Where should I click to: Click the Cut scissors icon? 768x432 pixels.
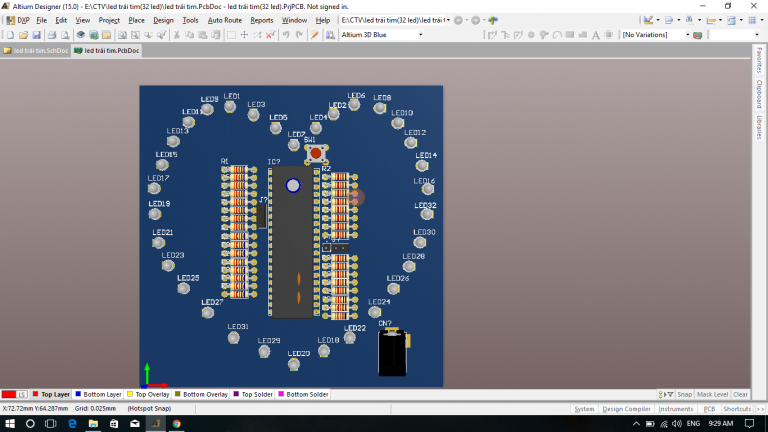(176, 34)
